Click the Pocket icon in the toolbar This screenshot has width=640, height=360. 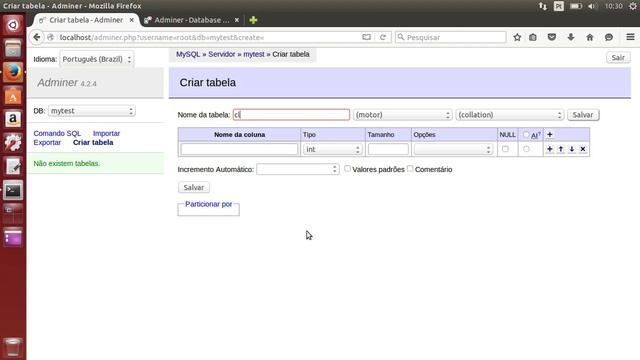pos(552,37)
